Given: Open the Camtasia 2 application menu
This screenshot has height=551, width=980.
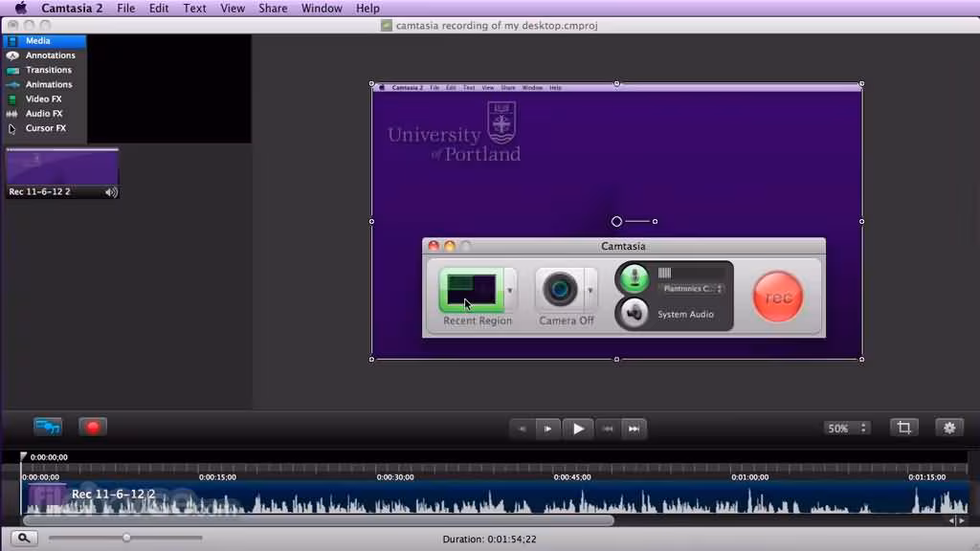Looking at the screenshot, I should (x=72, y=8).
